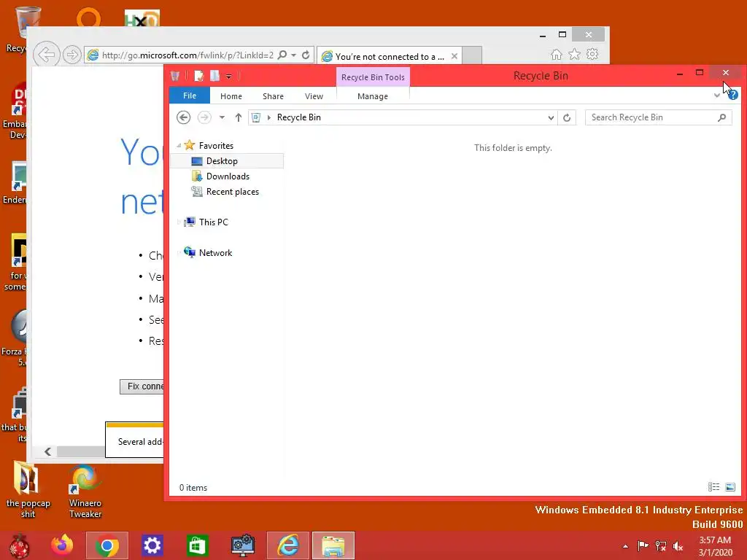This screenshot has width=747, height=560.
Task: Refresh the Internet Explorer page
Action: (306, 55)
